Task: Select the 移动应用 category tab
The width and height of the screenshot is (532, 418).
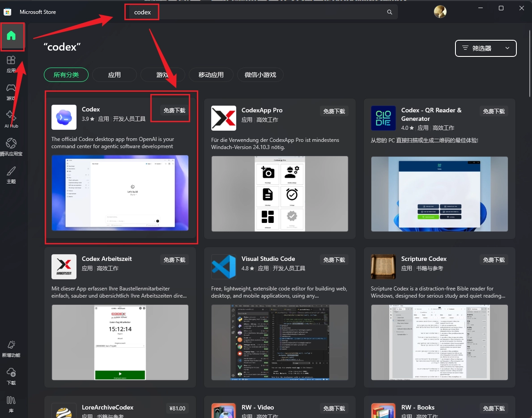Action: (x=211, y=75)
